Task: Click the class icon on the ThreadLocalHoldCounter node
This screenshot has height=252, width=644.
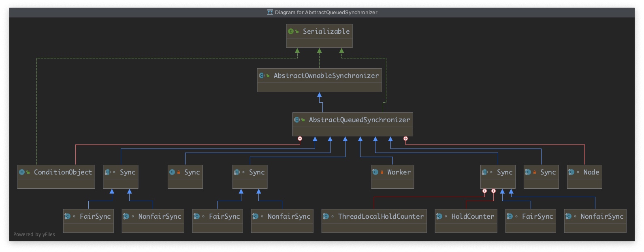Action: pos(326,216)
